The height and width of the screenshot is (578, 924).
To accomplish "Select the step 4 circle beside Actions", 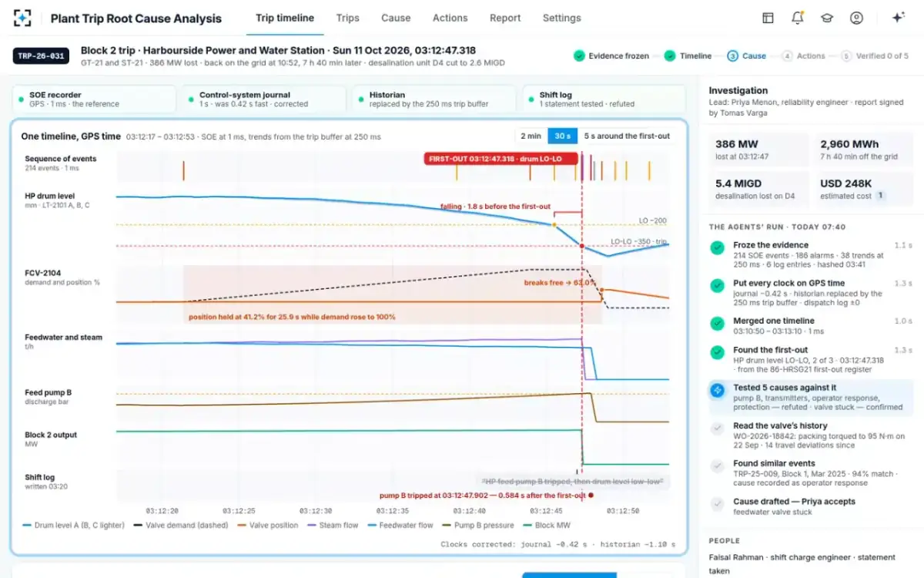I will 787,55.
